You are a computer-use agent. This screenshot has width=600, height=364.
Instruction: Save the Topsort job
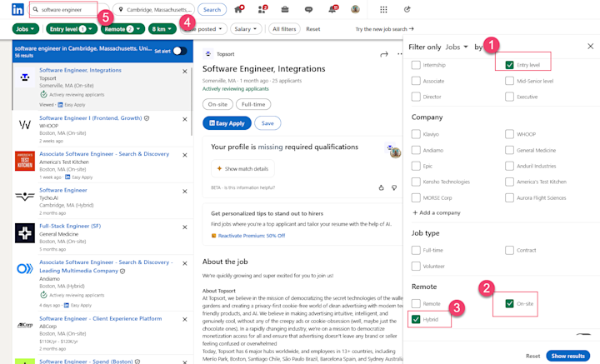pyautogui.click(x=267, y=123)
